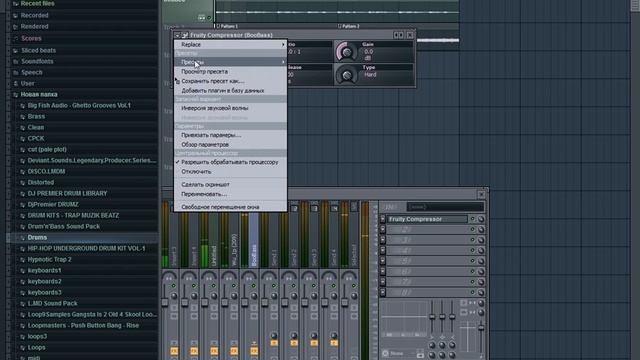Choose Свободное перемещение окна menu entry
The image size is (640, 360).
pos(230,207)
